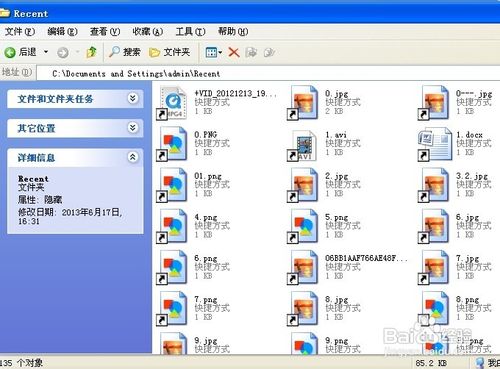
Task: Open the Views dropdown button
Action: click(x=214, y=52)
